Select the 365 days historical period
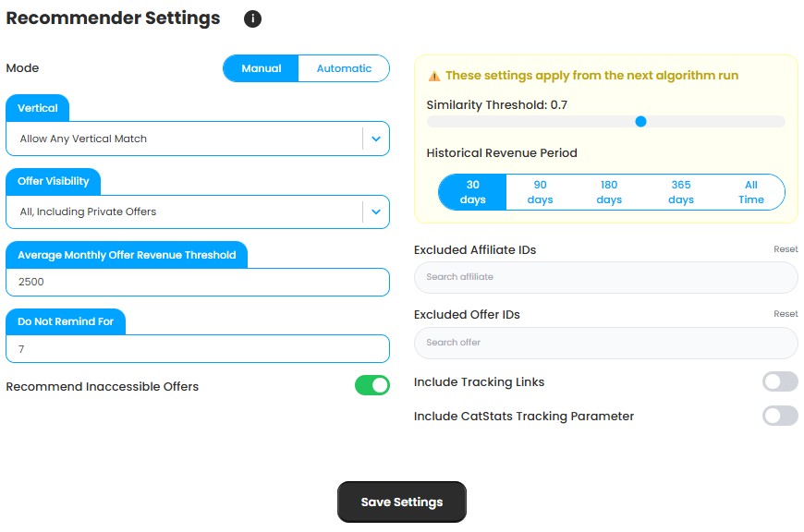 pos(681,191)
